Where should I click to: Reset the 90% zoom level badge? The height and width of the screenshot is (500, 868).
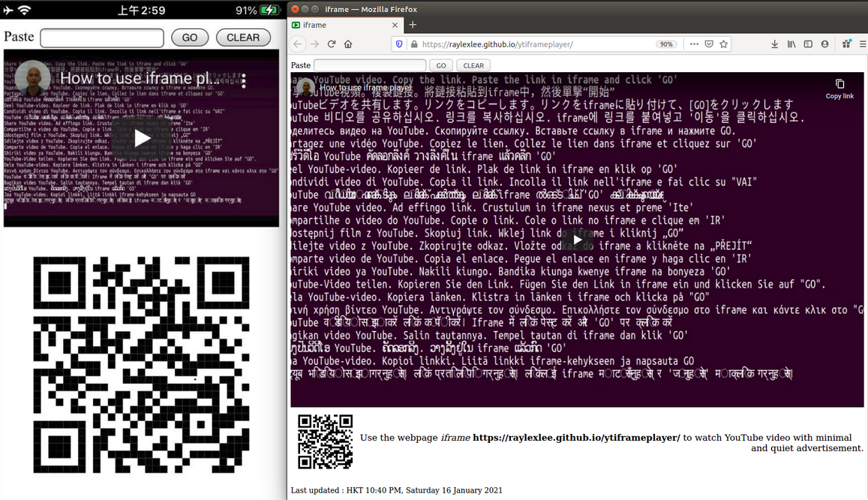coord(665,44)
